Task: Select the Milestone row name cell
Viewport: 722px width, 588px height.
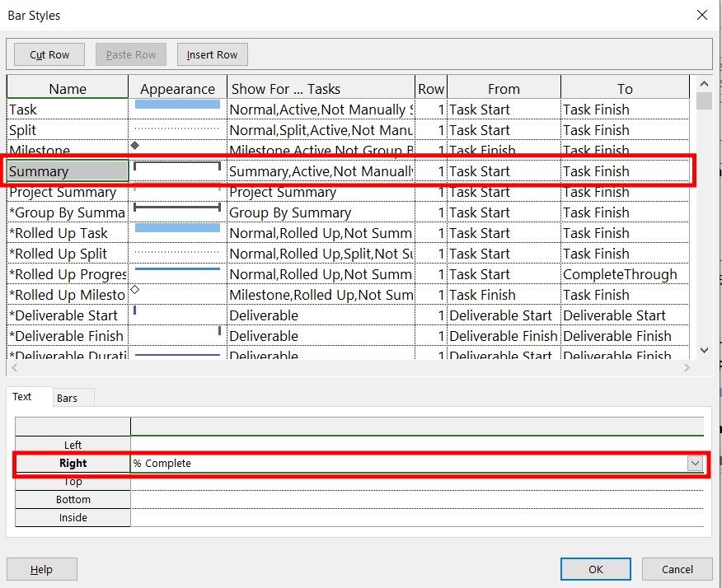Action: [x=68, y=151]
